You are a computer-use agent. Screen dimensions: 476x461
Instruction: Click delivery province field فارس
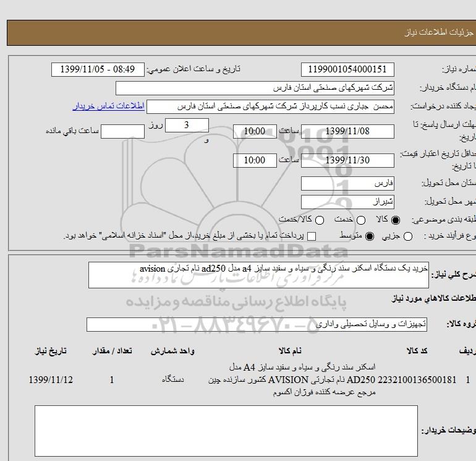(x=347, y=184)
